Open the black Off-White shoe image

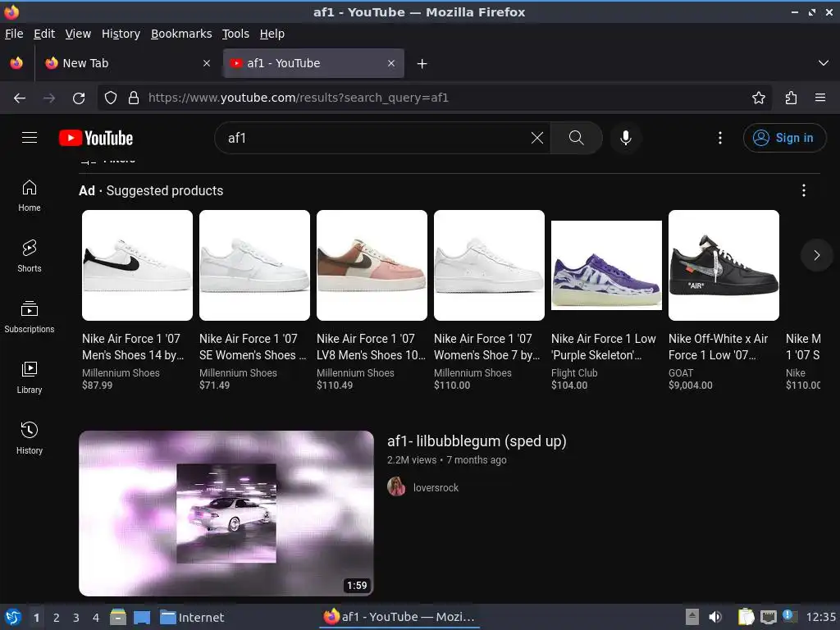[724, 265]
